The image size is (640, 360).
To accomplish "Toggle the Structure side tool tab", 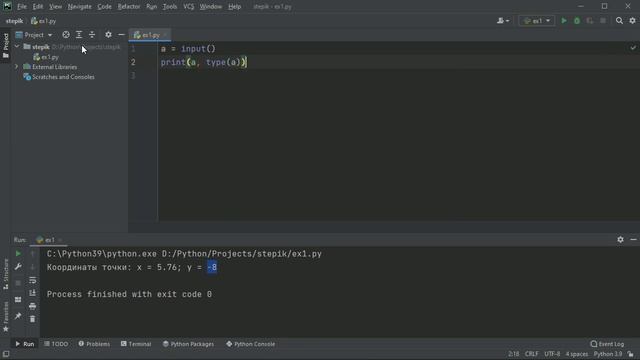I will pyautogui.click(x=6, y=274).
